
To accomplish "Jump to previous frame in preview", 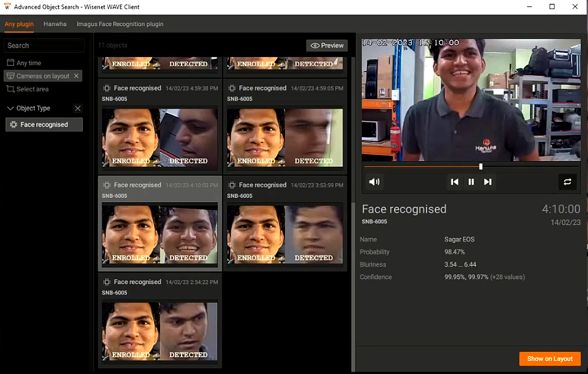I will pyautogui.click(x=455, y=182).
